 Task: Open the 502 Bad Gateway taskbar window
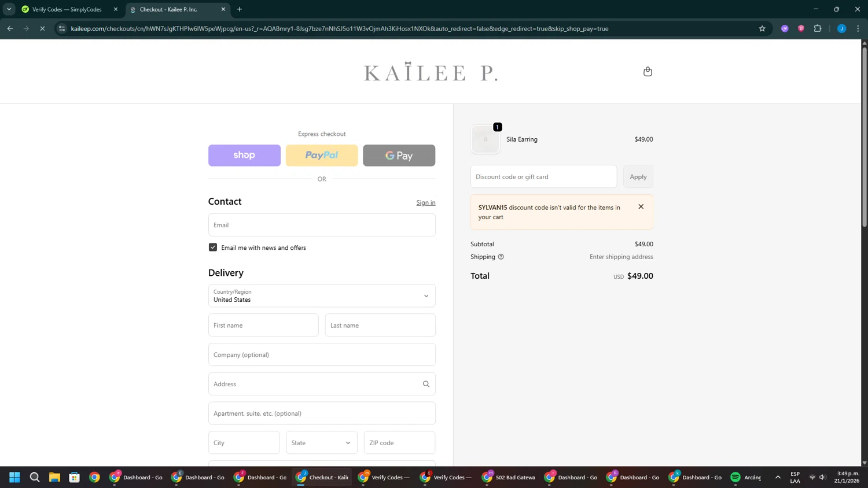pos(509,477)
